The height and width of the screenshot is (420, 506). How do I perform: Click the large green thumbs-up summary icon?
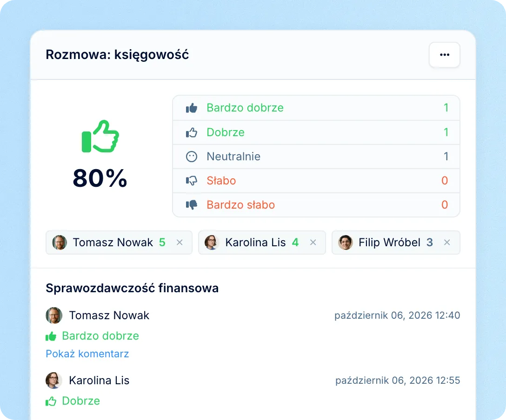100,136
